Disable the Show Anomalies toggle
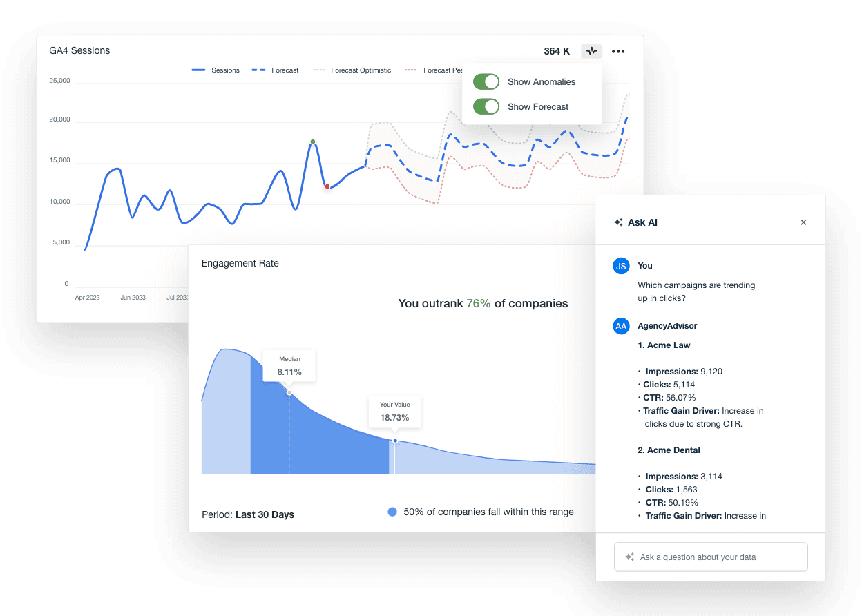This screenshot has height=616, width=862. tap(486, 81)
